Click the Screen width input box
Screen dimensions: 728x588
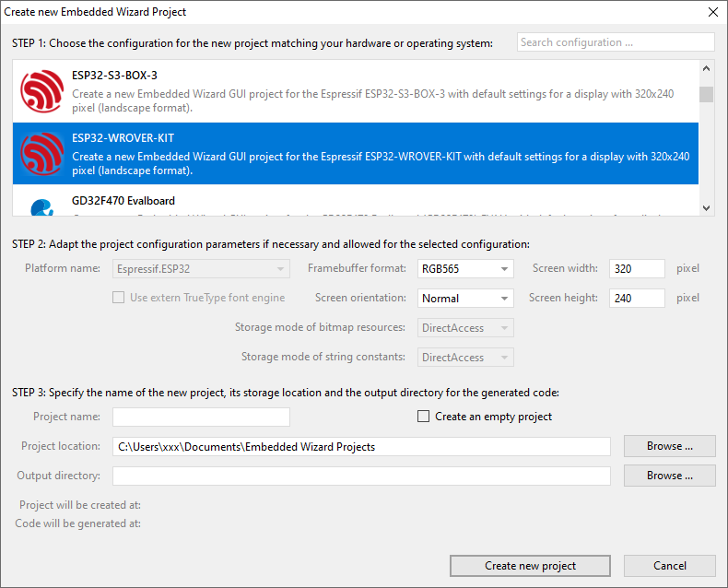[x=636, y=269]
